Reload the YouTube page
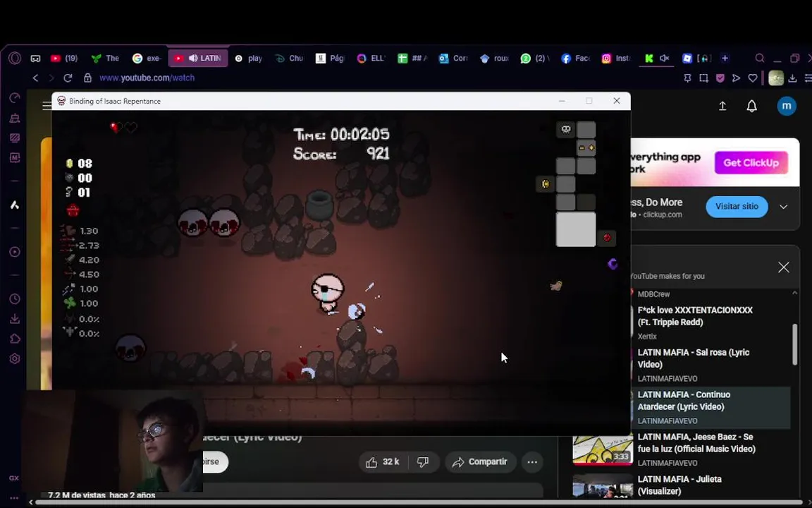This screenshot has width=812, height=508. pyautogui.click(x=68, y=78)
